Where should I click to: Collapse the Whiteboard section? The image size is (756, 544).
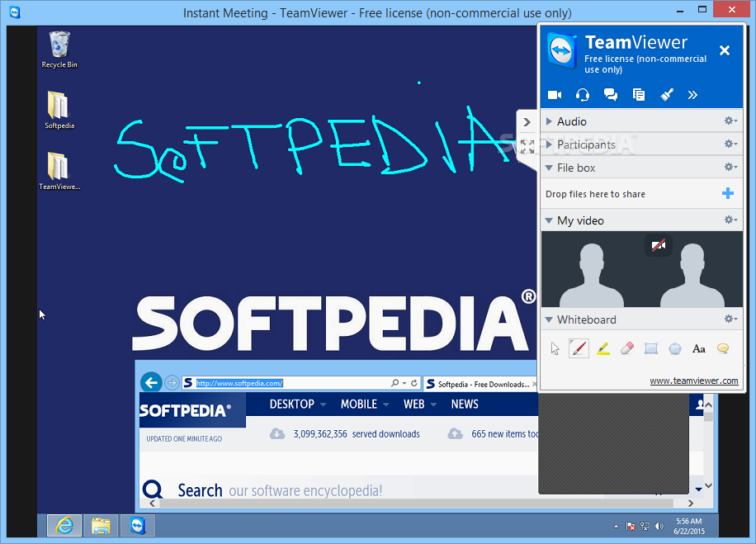coord(549,319)
